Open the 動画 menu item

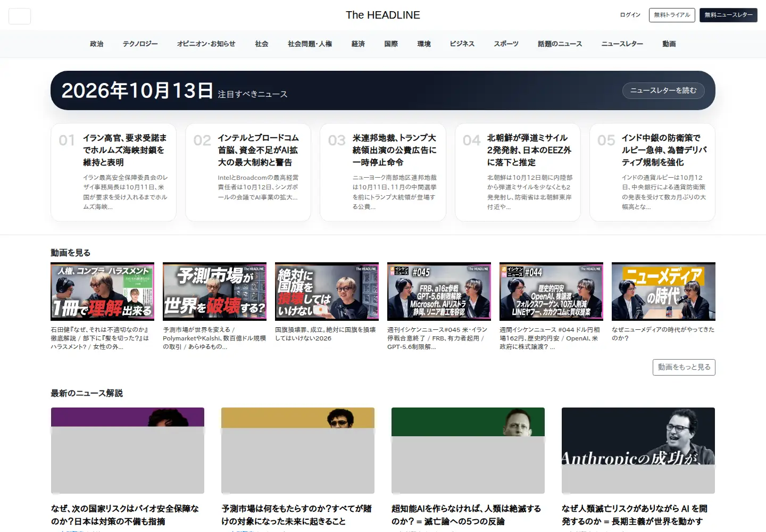point(669,44)
